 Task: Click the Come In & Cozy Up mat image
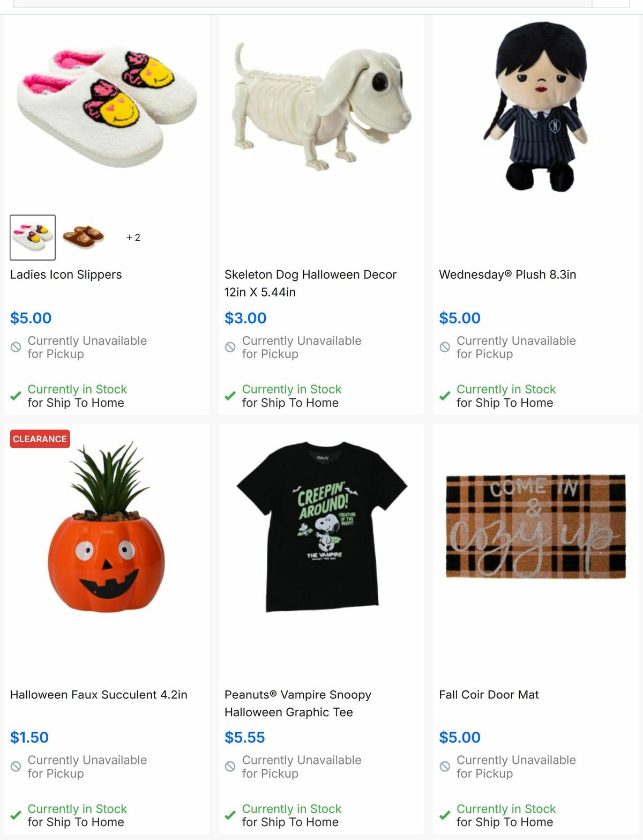(x=536, y=526)
